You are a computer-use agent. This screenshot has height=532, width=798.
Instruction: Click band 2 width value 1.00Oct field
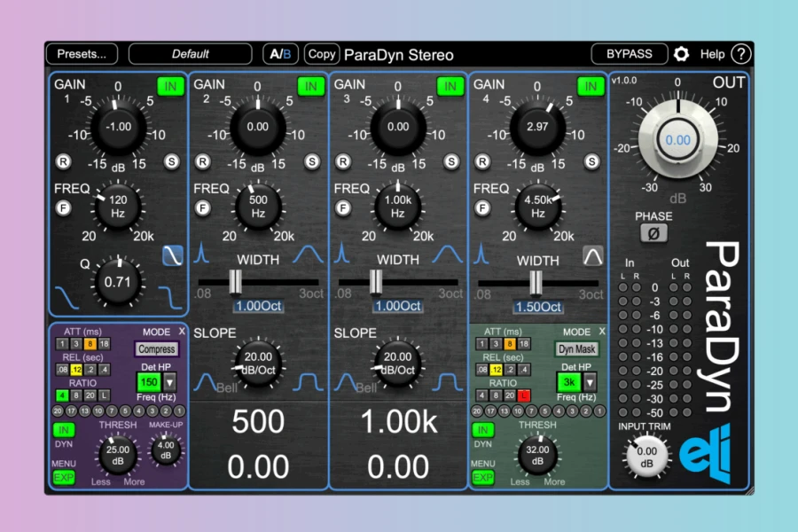tap(259, 306)
